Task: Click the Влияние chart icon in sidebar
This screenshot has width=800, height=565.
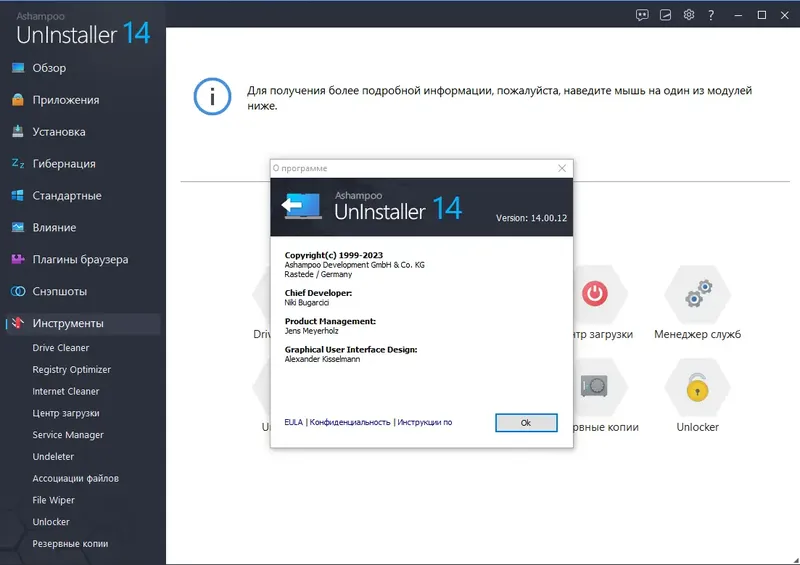Action: click(18, 227)
